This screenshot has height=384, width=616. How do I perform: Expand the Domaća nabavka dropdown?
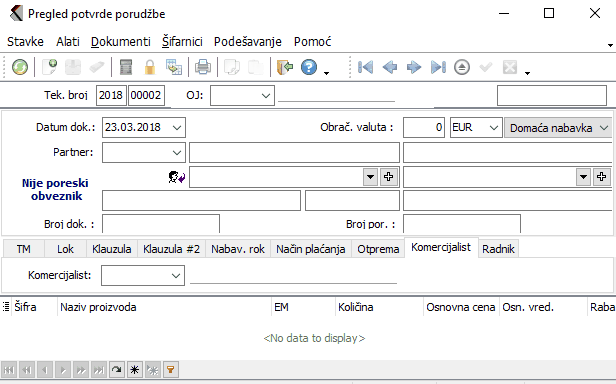(558, 128)
